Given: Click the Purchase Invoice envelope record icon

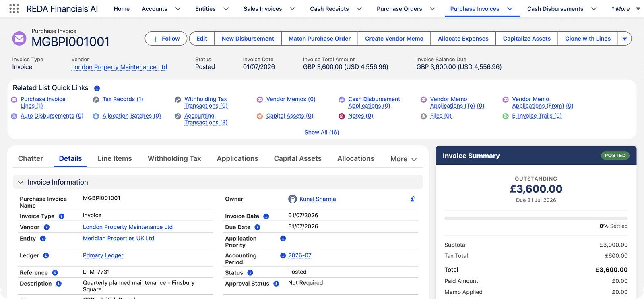Looking at the screenshot, I should (19, 39).
